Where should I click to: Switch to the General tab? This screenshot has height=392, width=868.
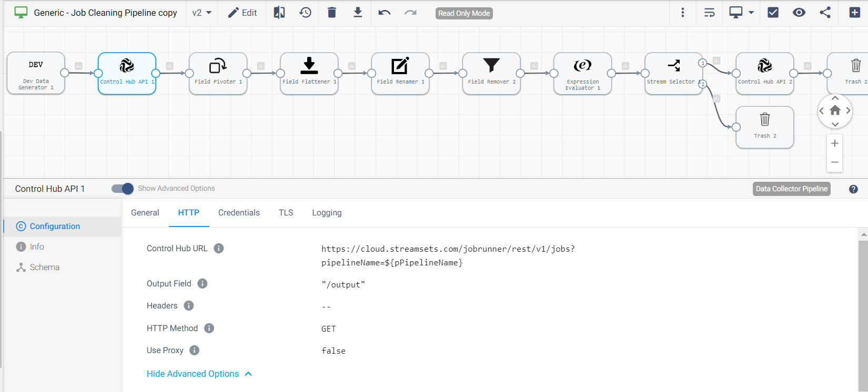[145, 213]
